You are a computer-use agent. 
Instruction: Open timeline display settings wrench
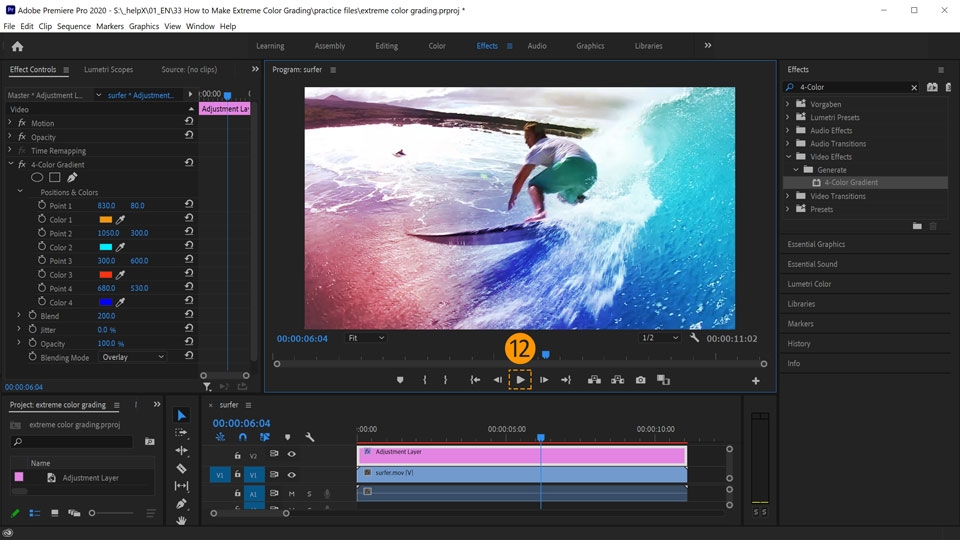(310, 437)
